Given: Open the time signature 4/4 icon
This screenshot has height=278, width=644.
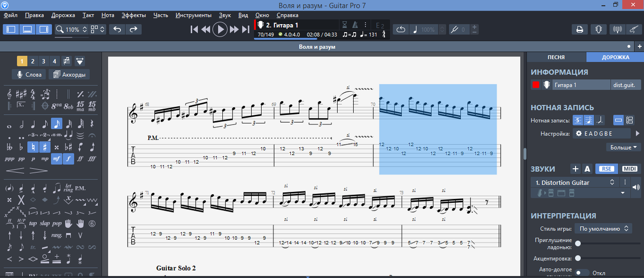Looking at the screenshot, I should point(33,94).
